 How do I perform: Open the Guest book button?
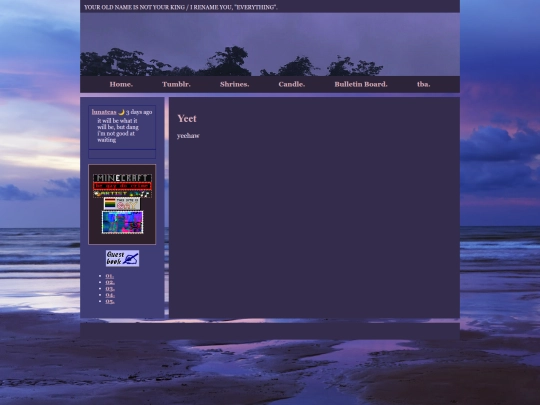(x=122, y=258)
